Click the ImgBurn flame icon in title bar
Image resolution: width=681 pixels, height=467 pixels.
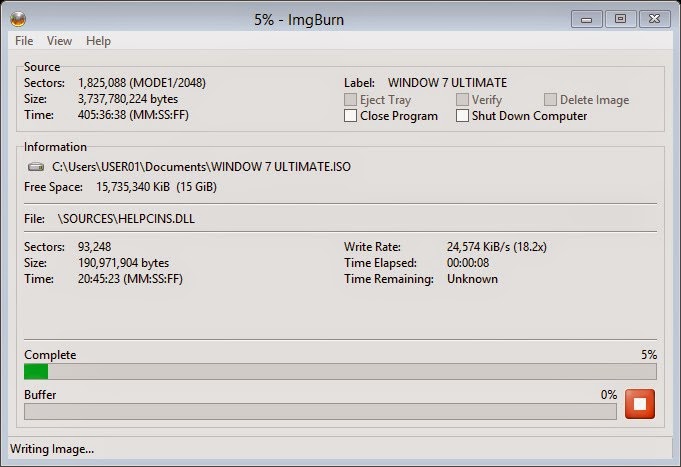pos(18,19)
